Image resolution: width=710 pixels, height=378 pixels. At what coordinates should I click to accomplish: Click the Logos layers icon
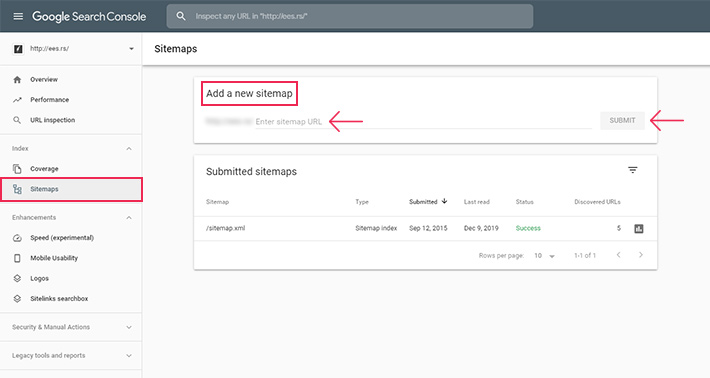click(17, 278)
